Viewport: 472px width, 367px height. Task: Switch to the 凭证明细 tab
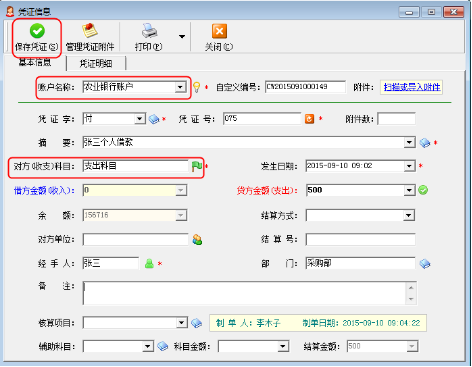(x=96, y=63)
